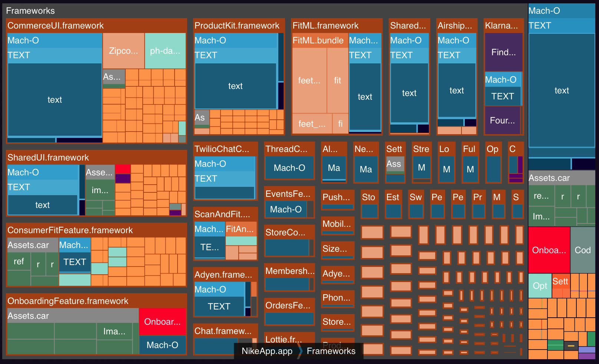Click the gray Cod block
Screen dimensions: 599x364
tap(583, 250)
